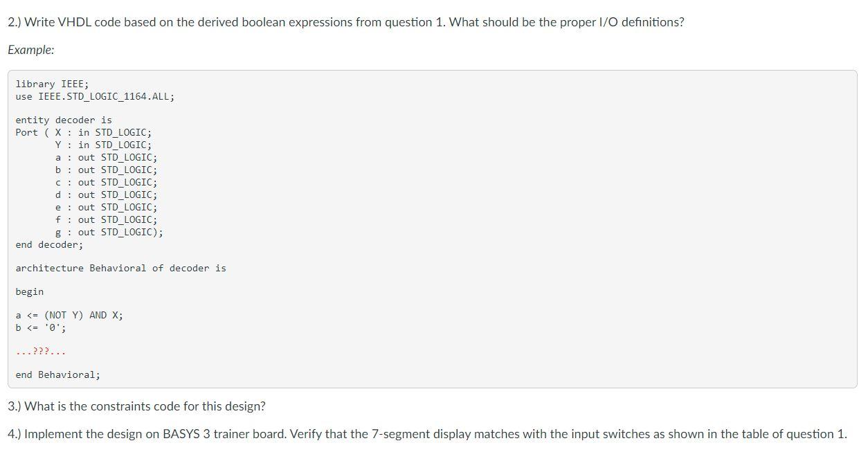Click the 'g : out STD_LOGIC);' line

click(x=109, y=232)
